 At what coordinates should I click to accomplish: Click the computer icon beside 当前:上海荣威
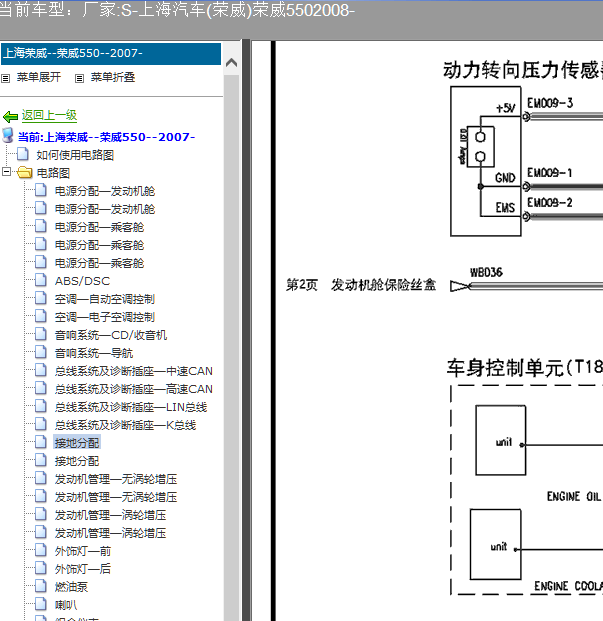8,135
